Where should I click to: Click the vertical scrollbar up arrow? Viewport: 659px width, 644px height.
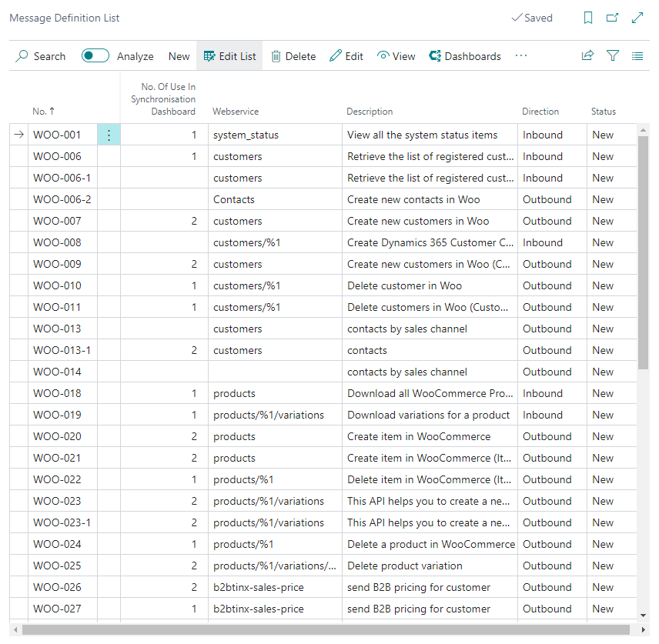tap(643, 130)
